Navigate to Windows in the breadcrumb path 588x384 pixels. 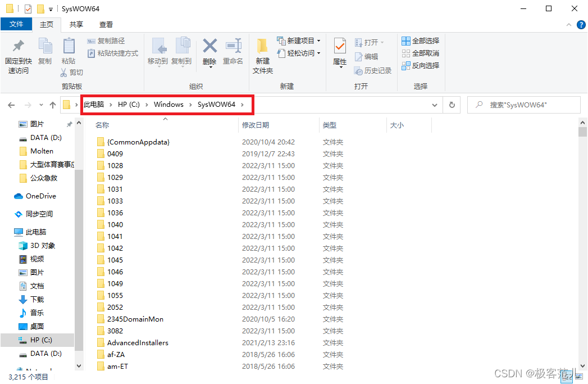[168, 104]
